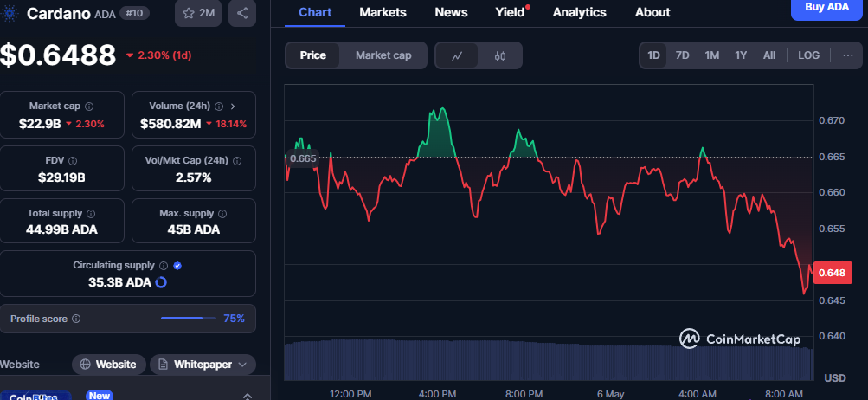Open the chart more-options ellipsis
The height and width of the screenshot is (400, 868).
[x=848, y=55]
